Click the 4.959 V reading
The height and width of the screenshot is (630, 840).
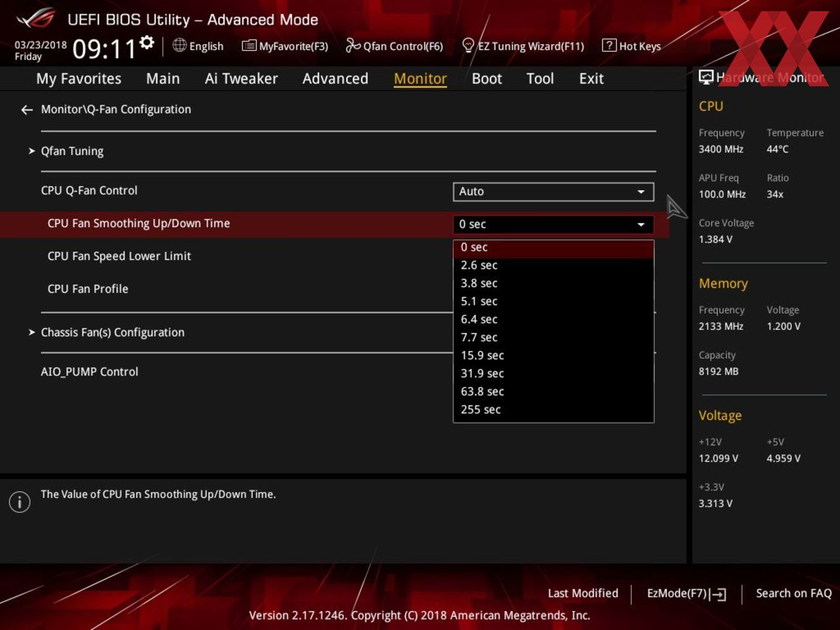(784, 458)
